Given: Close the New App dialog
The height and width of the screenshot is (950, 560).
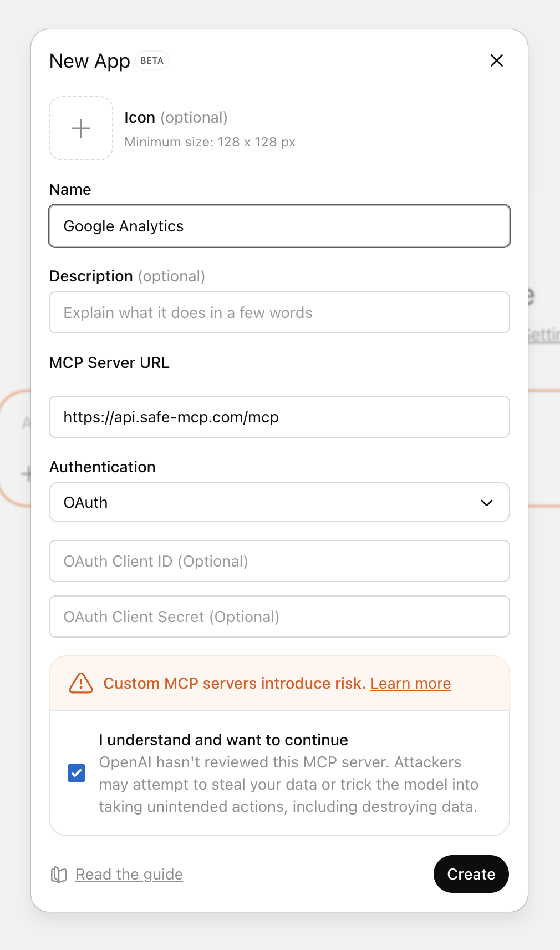Looking at the screenshot, I should coord(497,60).
